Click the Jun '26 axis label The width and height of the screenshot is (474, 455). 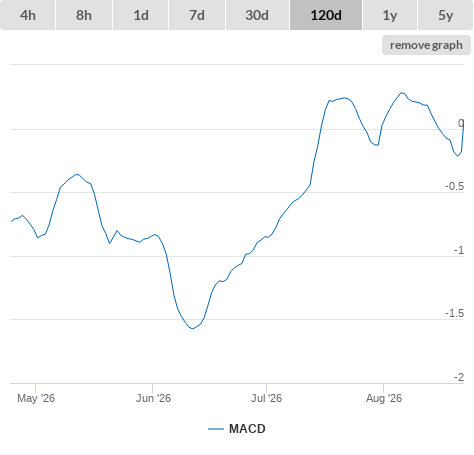pyautogui.click(x=153, y=398)
